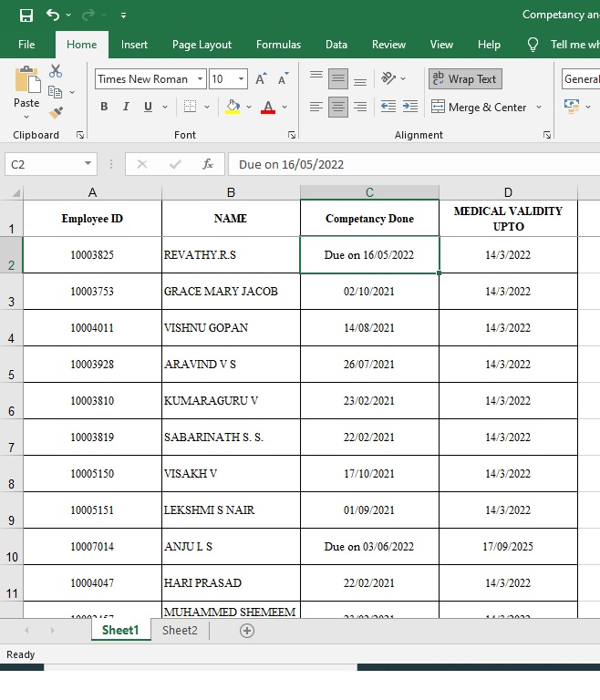This screenshot has height=700, width=600.
Task: Open the Copy options dropdown arrow
Action: [72, 92]
